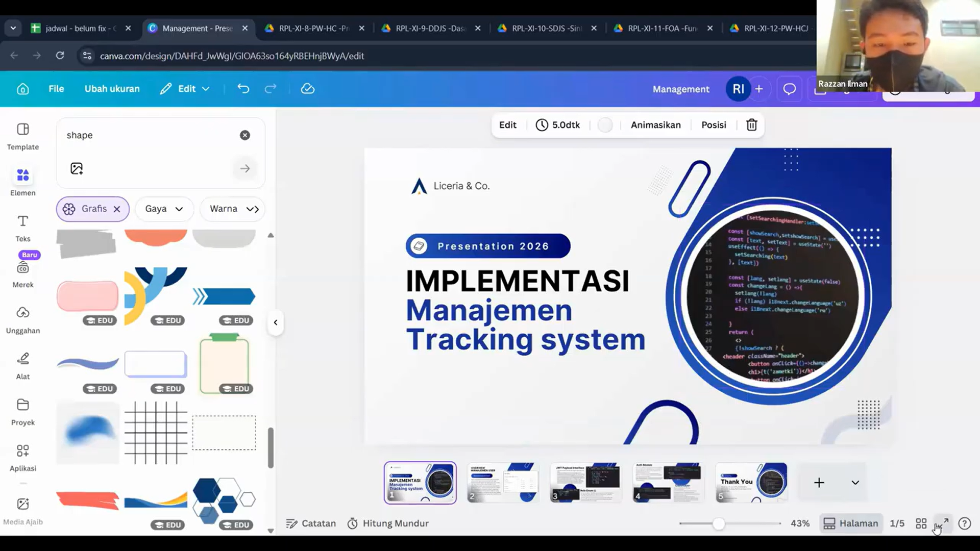
Task: Collapse the side panel arrow
Action: point(276,322)
